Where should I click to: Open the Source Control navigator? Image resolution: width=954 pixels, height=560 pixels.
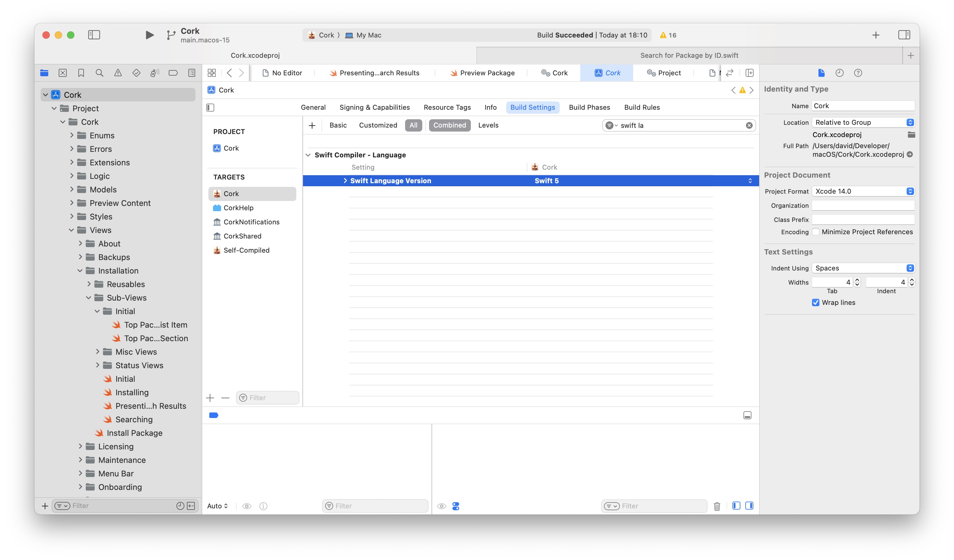click(x=63, y=73)
